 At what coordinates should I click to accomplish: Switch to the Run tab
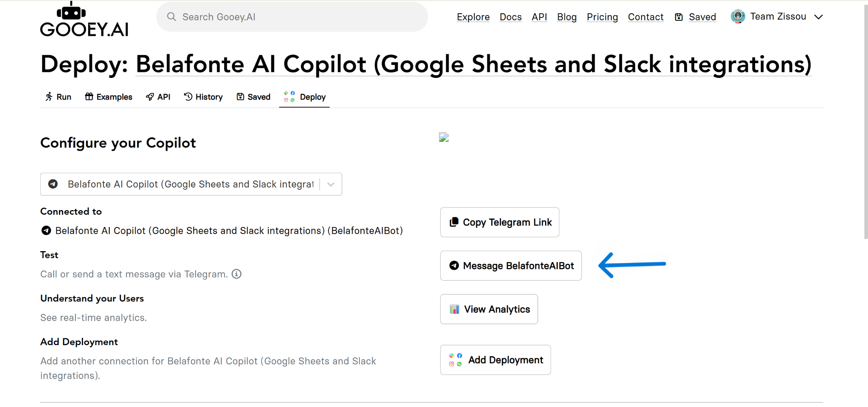pos(58,97)
